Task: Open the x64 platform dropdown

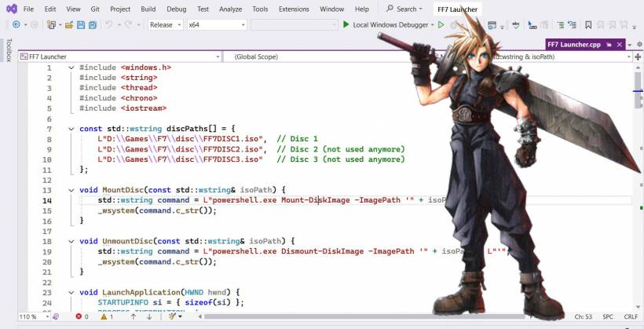Action: 217,25
